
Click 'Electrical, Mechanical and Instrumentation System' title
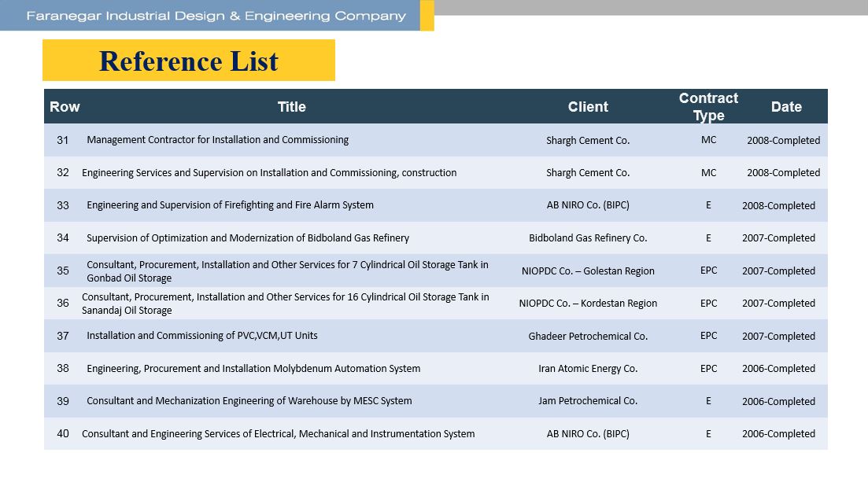click(x=279, y=433)
